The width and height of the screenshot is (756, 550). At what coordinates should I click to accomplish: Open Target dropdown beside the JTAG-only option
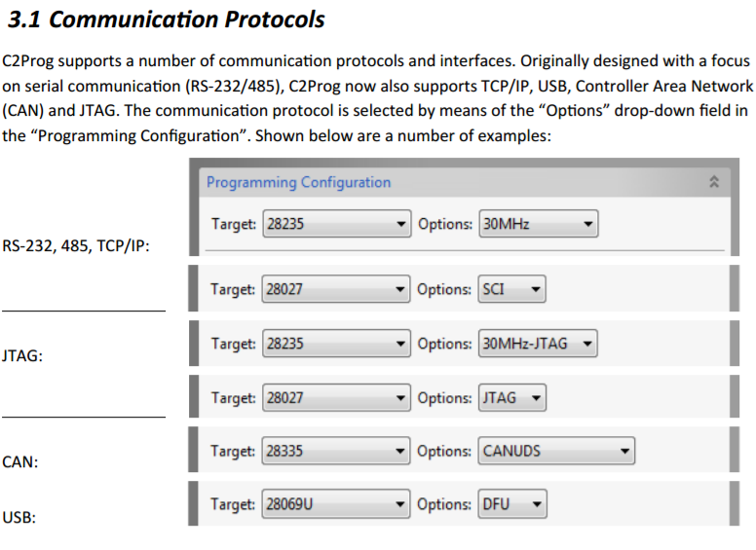[335, 397]
